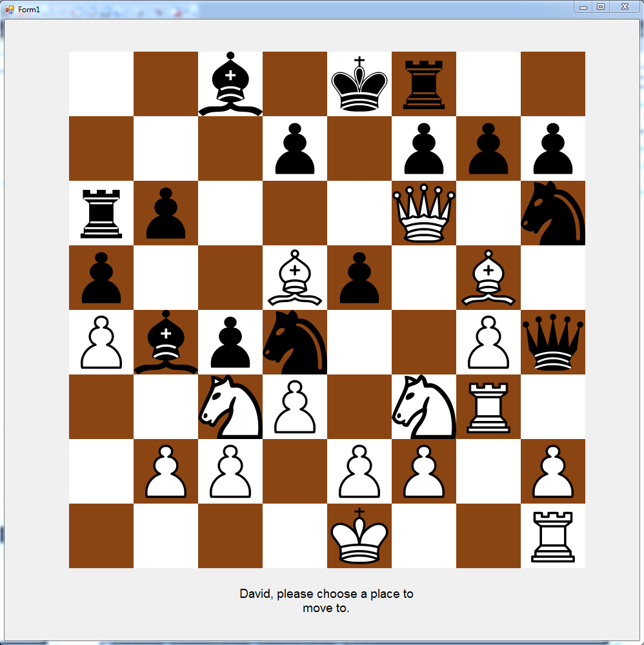The width and height of the screenshot is (644, 645).
Task: Click the Form1 window icon in title bar
Action: point(10,9)
